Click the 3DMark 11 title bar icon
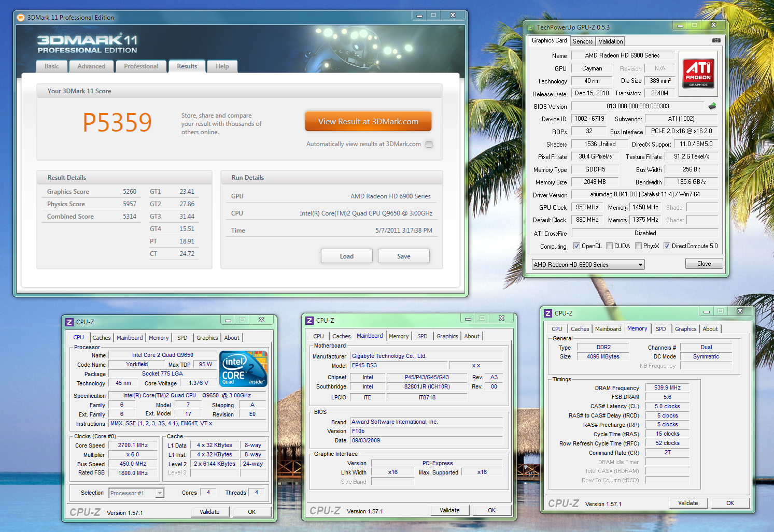The image size is (774, 532). (x=21, y=17)
